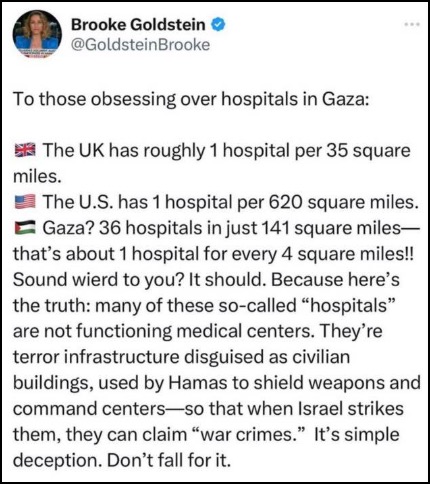Image resolution: width=430 pixels, height=484 pixels.
Task: Click the opening line about hospitals in Gaza
Action: [x=191, y=99]
